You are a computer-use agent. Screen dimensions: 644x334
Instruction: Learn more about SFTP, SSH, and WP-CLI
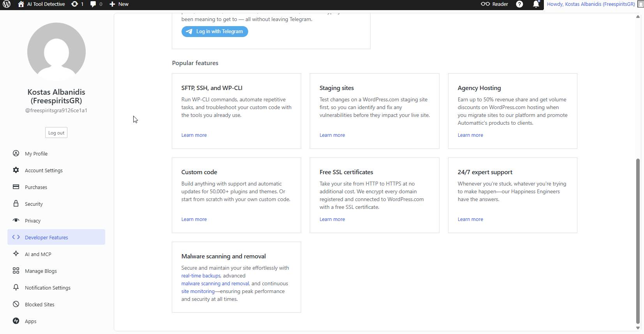194,135
